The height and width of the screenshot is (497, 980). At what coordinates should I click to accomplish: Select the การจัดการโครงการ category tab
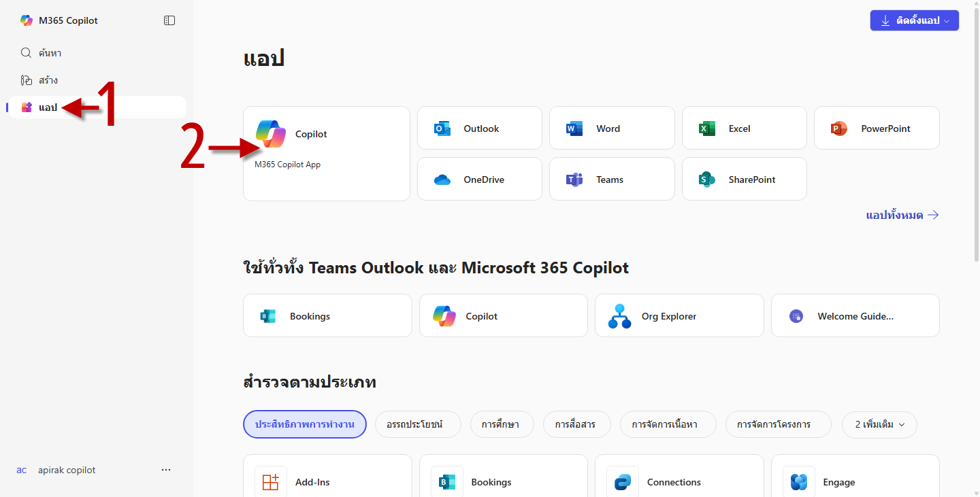(779, 424)
